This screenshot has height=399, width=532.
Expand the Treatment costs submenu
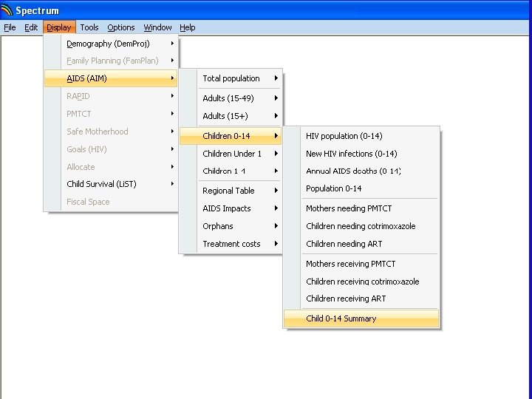click(231, 244)
